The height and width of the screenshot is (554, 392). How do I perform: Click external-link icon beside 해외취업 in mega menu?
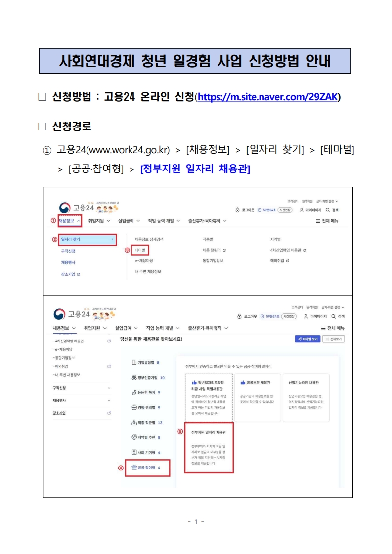coord(288,261)
